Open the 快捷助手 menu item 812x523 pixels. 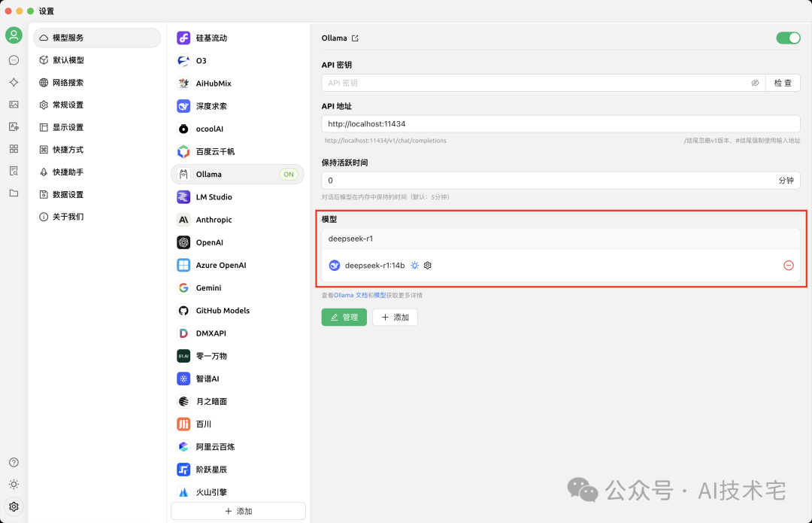tap(97, 172)
